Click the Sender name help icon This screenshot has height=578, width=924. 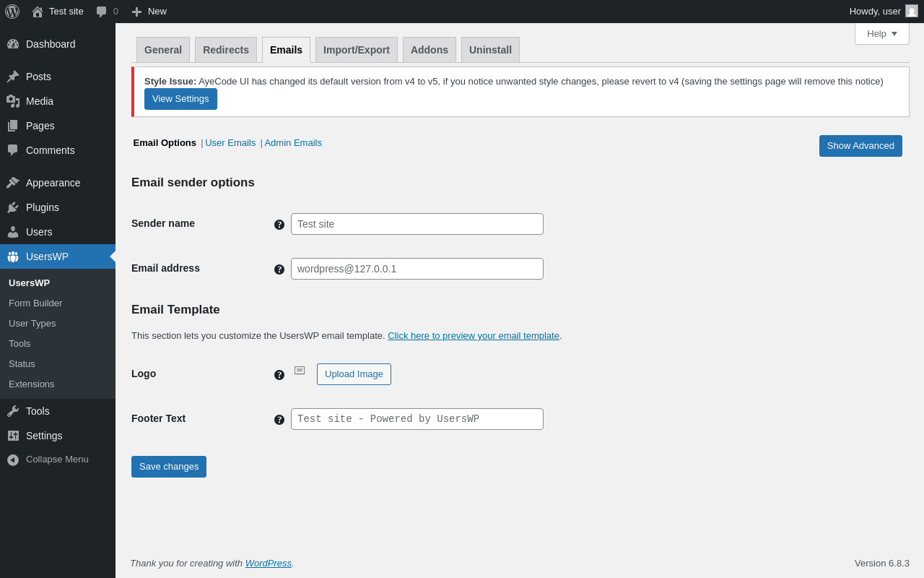point(279,225)
